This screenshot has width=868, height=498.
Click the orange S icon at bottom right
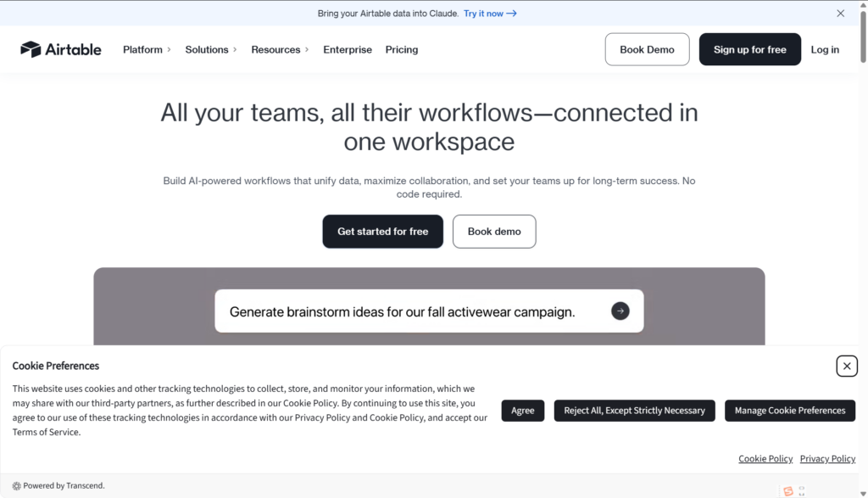(x=787, y=491)
